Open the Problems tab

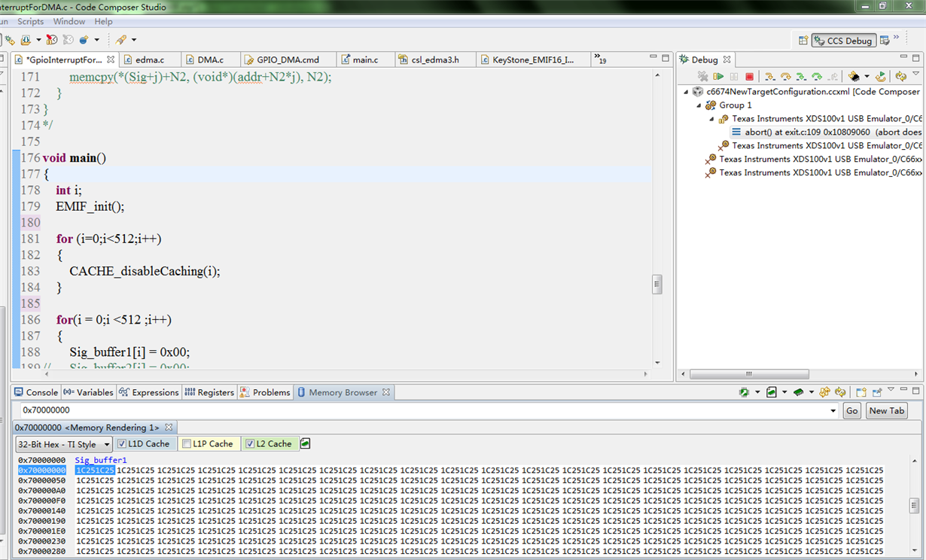tap(265, 392)
